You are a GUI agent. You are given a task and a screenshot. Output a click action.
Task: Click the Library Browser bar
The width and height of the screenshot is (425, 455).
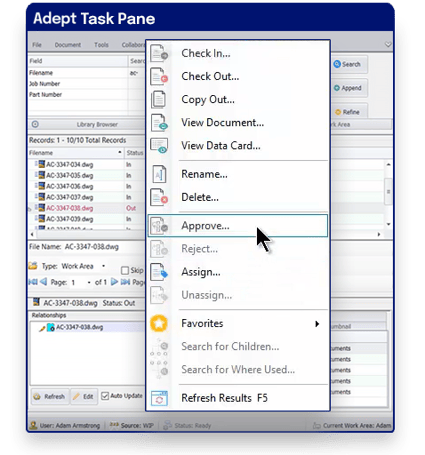(87, 124)
